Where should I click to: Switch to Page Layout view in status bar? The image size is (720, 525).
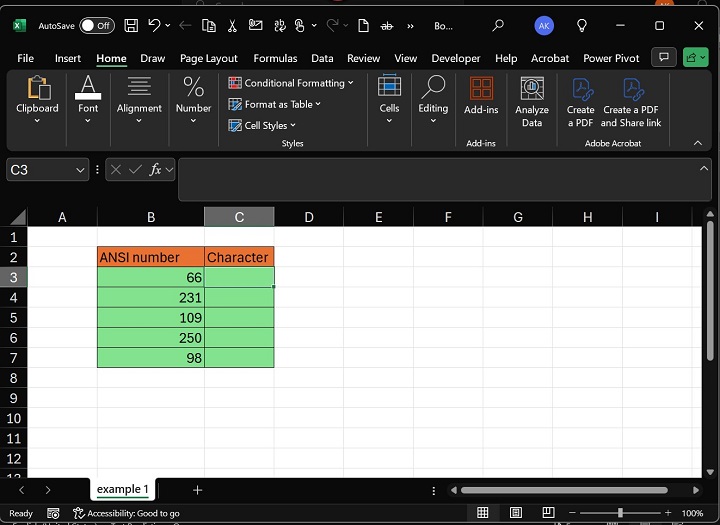click(x=514, y=513)
